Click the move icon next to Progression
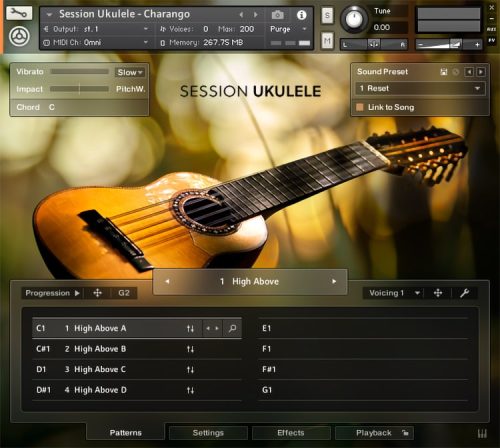This screenshot has height=448, width=500. [x=97, y=293]
